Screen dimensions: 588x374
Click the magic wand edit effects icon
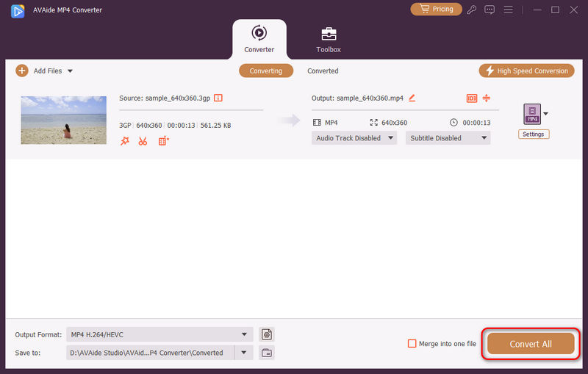point(124,141)
